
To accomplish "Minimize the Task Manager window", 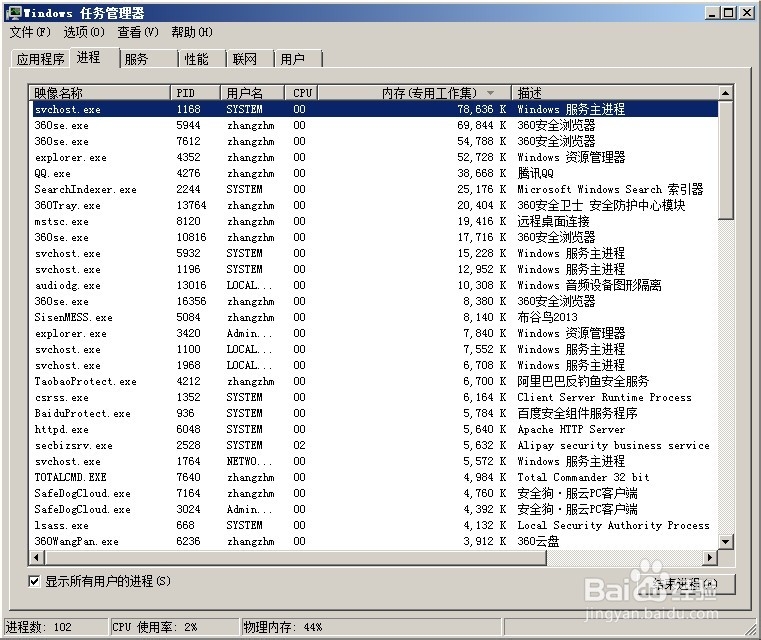I will pyautogui.click(x=712, y=13).
